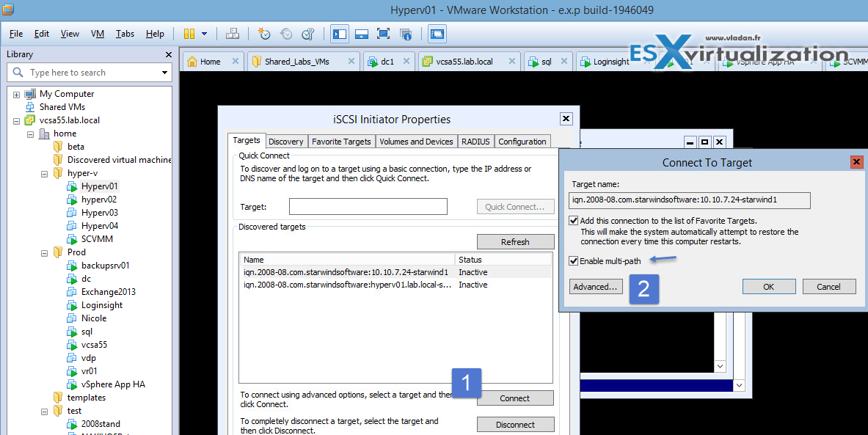This screenshot has height=435, width=868.
Task: Close the Library panel
Action: coord(168,54)
